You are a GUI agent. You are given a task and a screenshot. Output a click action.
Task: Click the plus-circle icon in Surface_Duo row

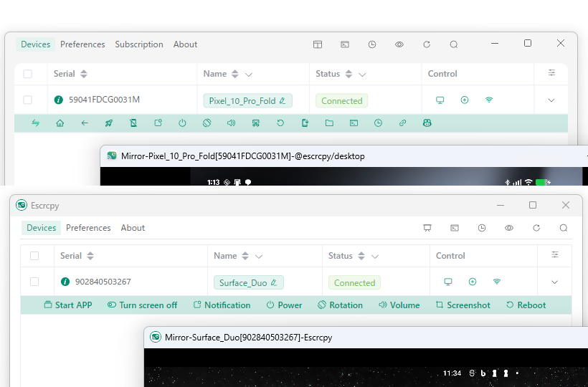click(x=473, y=282)
